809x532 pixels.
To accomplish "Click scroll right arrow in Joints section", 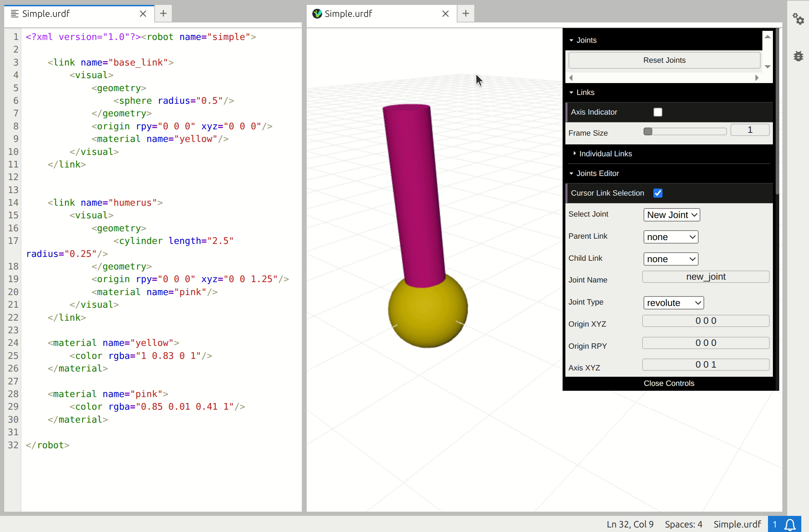I will 757,78.
